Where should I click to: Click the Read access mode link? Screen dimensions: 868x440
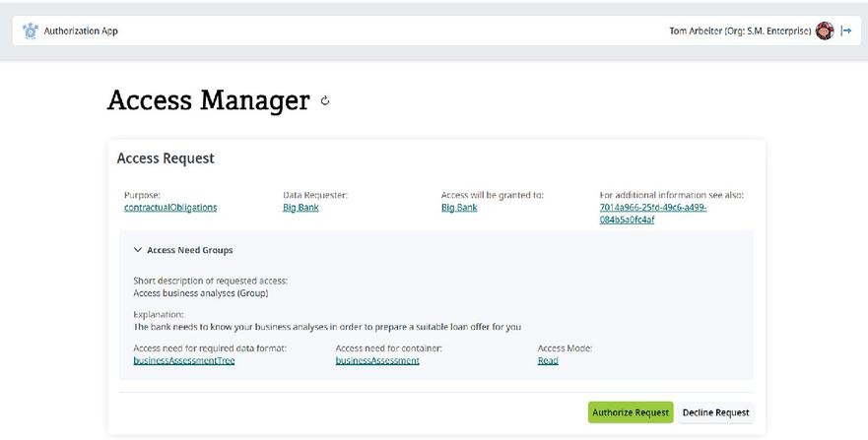(548, 360)
